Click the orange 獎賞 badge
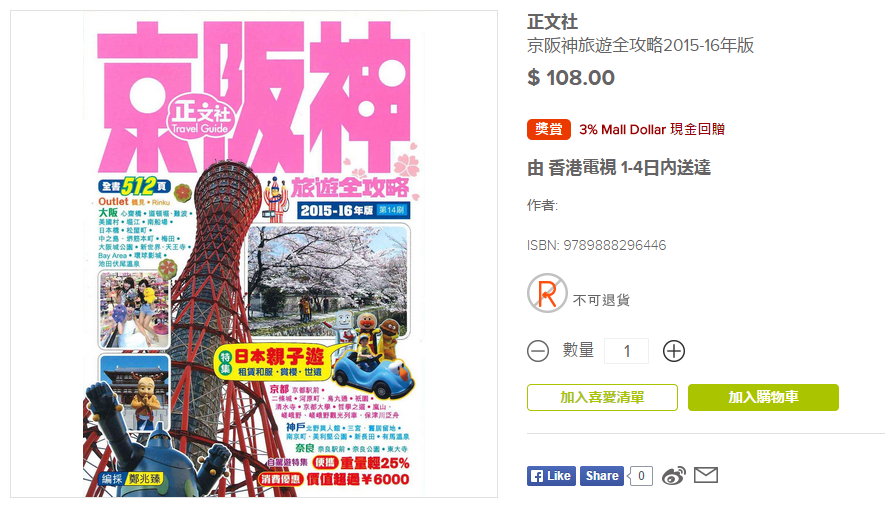The width and height of the screenshot is (885, 519). click(549, 129)
